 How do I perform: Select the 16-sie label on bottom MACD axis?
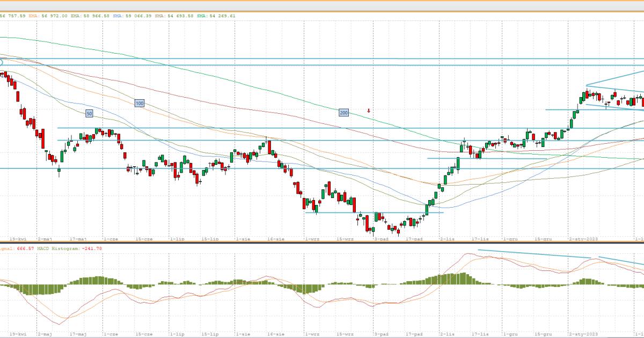(275, 334)
